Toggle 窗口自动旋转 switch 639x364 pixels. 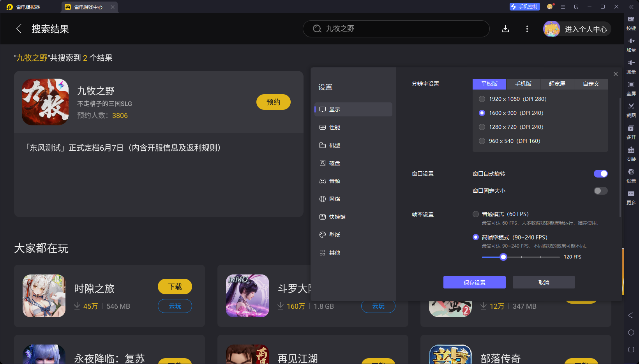click(x=600, y=174)
